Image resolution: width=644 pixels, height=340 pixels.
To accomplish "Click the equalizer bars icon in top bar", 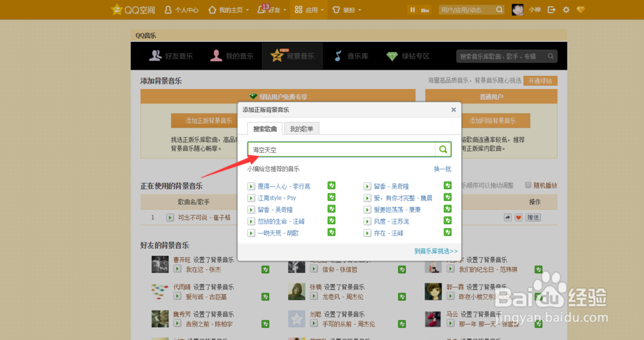I will (425, 10).
